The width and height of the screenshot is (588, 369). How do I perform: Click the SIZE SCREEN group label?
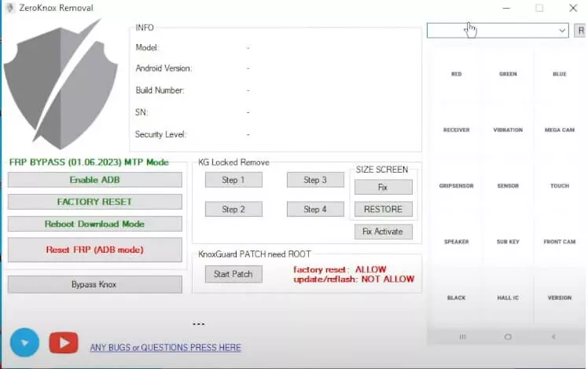[x=382, y=170]
